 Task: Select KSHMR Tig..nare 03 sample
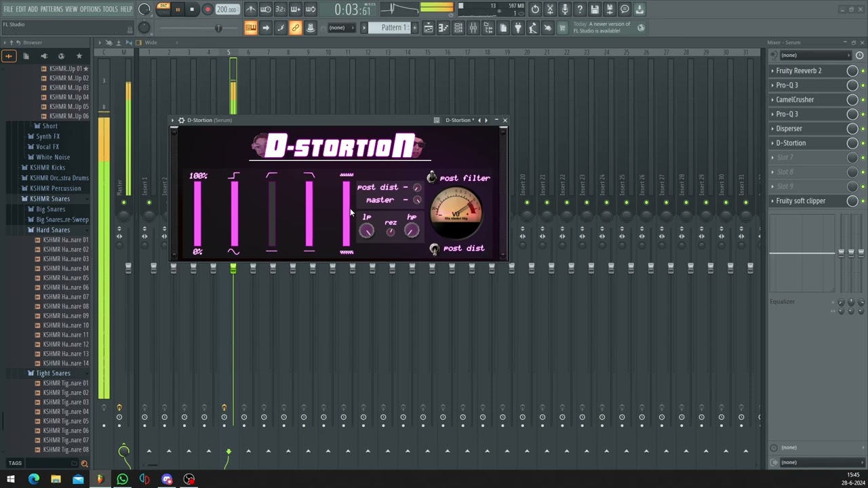66,403
